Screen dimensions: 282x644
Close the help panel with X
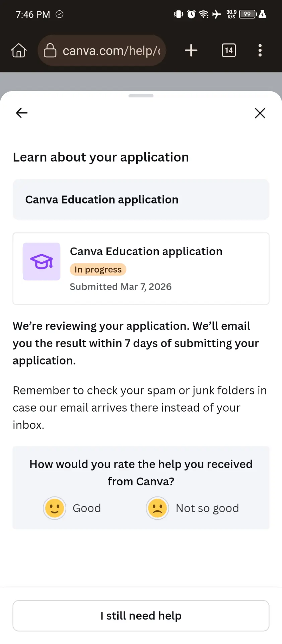click(260, 113)
